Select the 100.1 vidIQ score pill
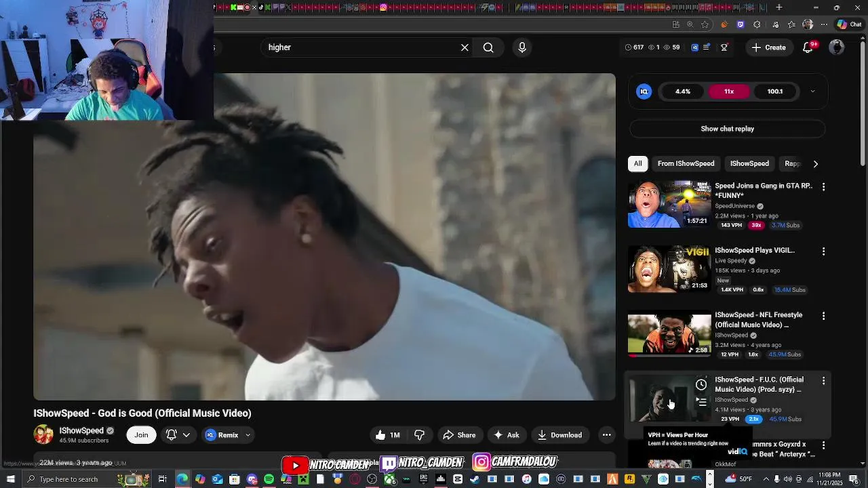 (775, 91)
